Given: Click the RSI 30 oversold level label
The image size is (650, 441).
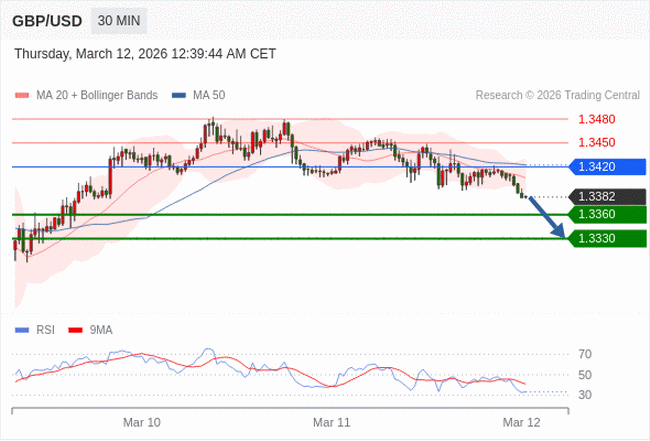Looking at the screenshot, I should pyautogui.click(x=585, y=395).
